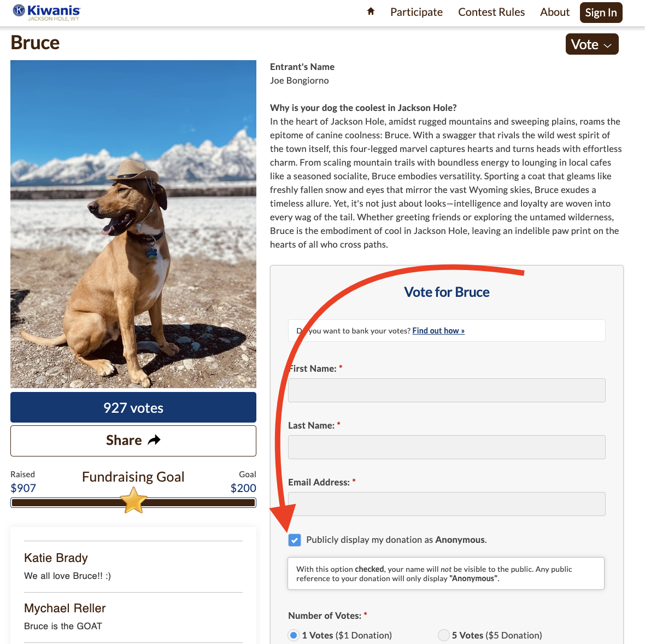Click the Kiwanis Jackson Hole logo

[x=46, y=12]
